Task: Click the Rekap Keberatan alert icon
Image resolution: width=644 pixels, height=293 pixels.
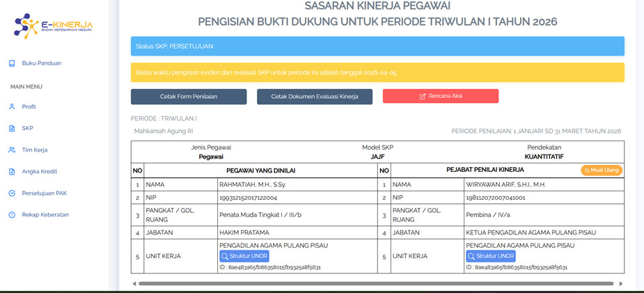Action: point(12,215)
